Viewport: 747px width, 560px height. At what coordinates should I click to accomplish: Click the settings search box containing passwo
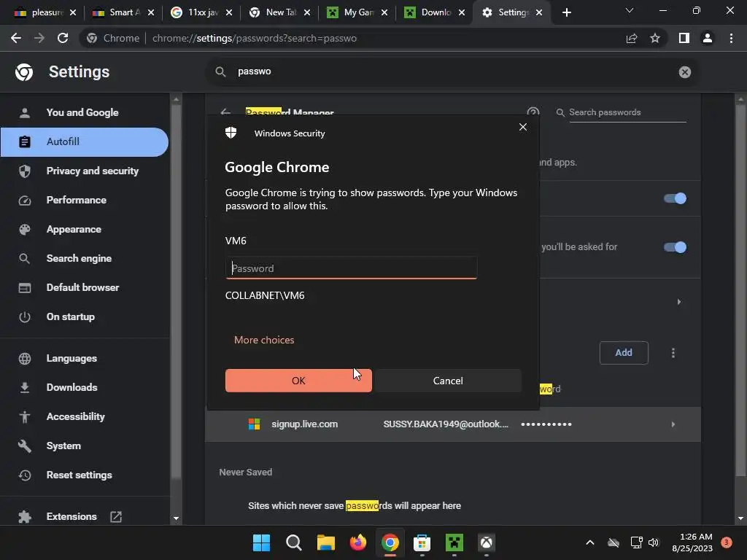[x=452, y=71]
